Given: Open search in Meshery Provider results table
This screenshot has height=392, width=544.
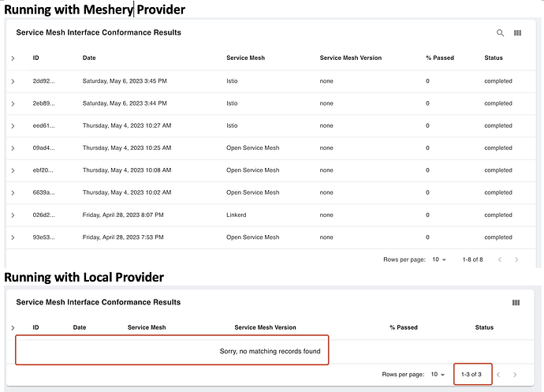Looking at the screenshot, I should point(500,32).
